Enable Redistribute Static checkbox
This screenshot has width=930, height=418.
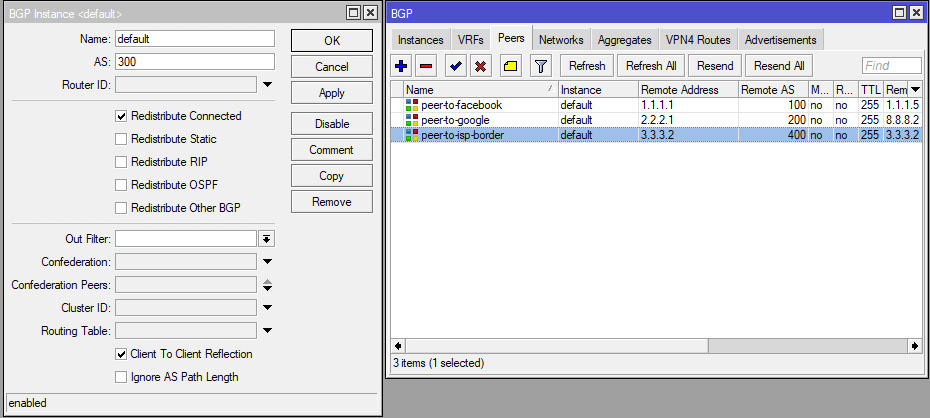point(122,139)
